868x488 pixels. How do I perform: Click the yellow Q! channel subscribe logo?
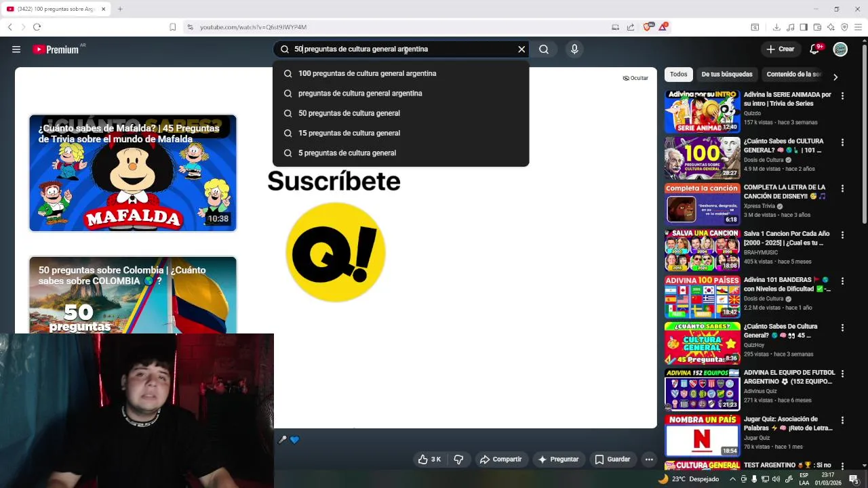pos(336,252)
